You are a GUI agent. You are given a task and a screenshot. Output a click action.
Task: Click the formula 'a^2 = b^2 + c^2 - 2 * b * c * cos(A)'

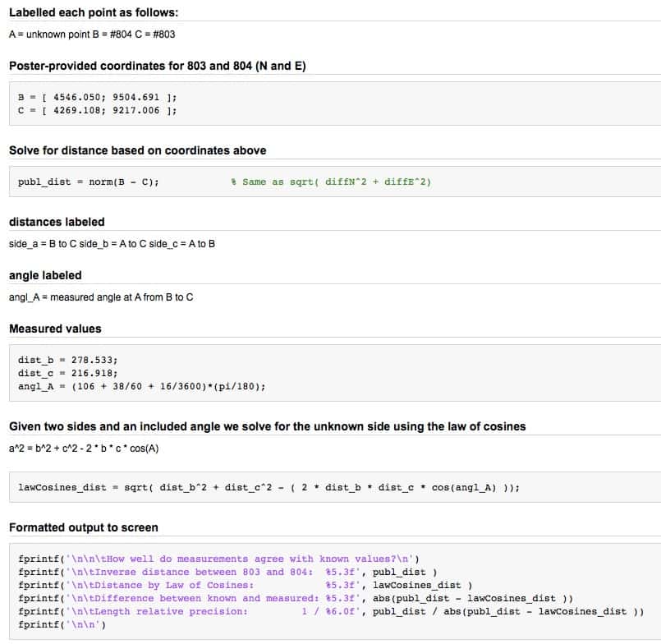click(84, 448)
